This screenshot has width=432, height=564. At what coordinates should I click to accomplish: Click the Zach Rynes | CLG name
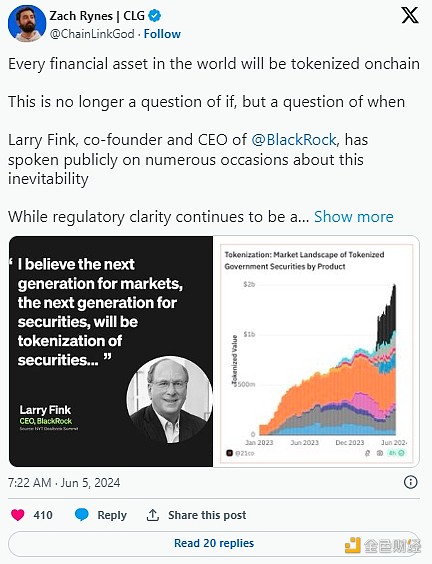point(97,16)
